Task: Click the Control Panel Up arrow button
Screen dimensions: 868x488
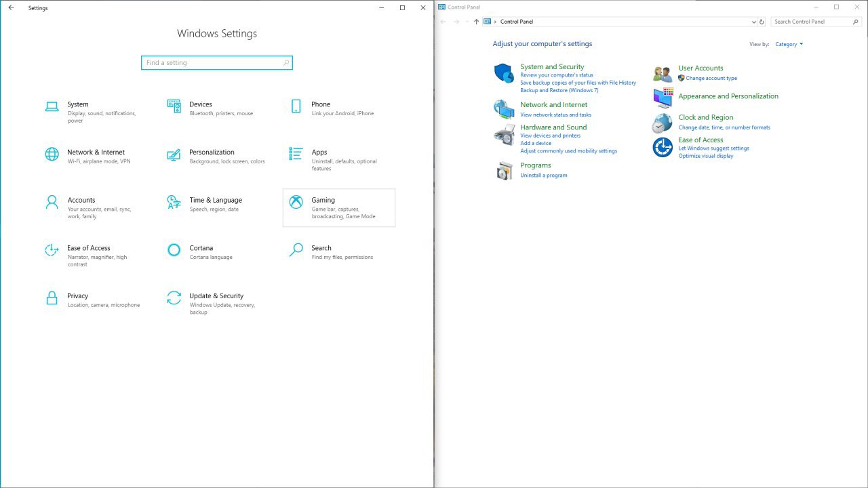Action: [x=476, y=22]
